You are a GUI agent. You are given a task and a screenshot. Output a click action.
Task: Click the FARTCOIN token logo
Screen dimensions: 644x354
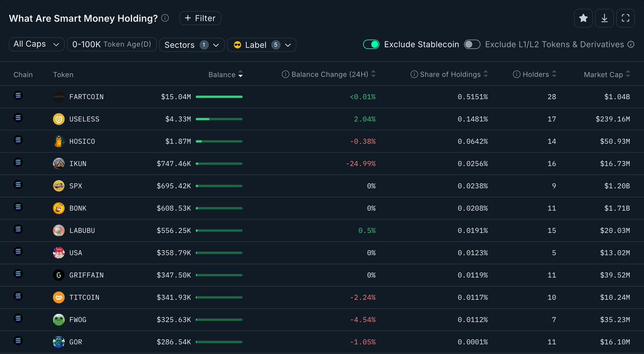[x=58, y=97]
